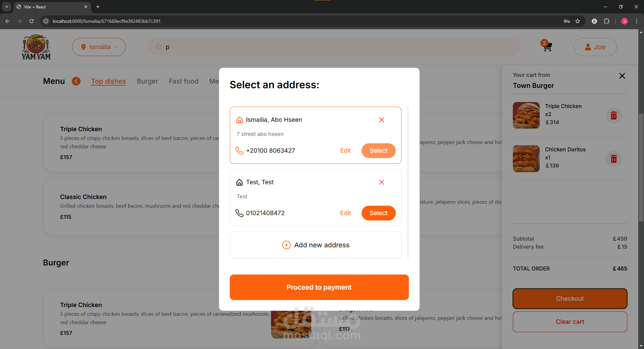Switch to the Fast food tab
644x349 pixels.
pyautogui.click(x=183, y=81)
